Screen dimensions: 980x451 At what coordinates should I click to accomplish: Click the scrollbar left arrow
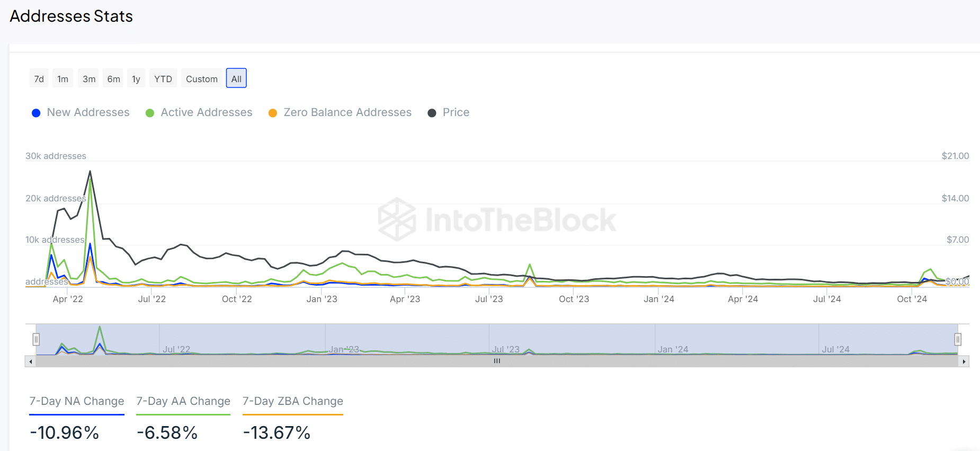[31, 361]
